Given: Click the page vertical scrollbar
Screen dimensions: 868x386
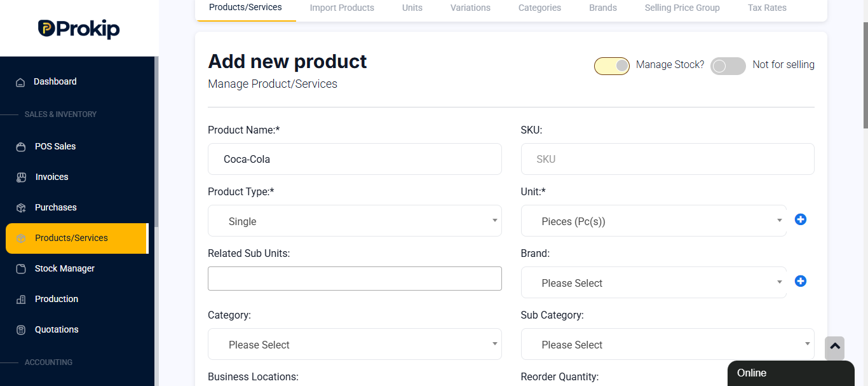Looking at the screenshot, I should click(865, 75).
